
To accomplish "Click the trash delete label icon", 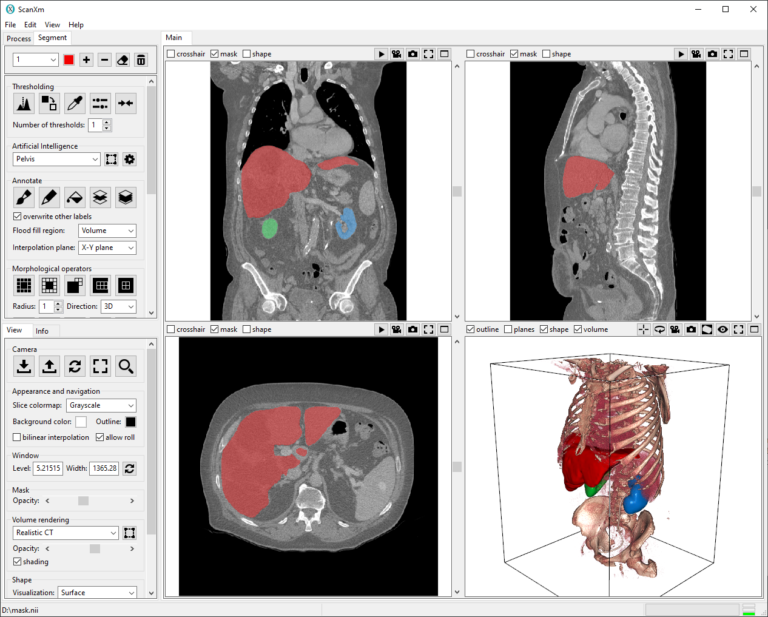I will click(x=141, y=60).
